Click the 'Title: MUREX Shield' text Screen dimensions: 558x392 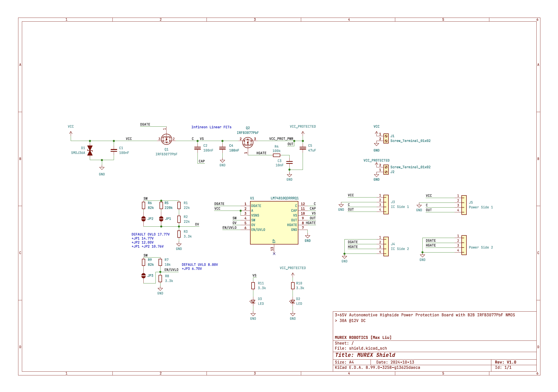click(365, 355)
